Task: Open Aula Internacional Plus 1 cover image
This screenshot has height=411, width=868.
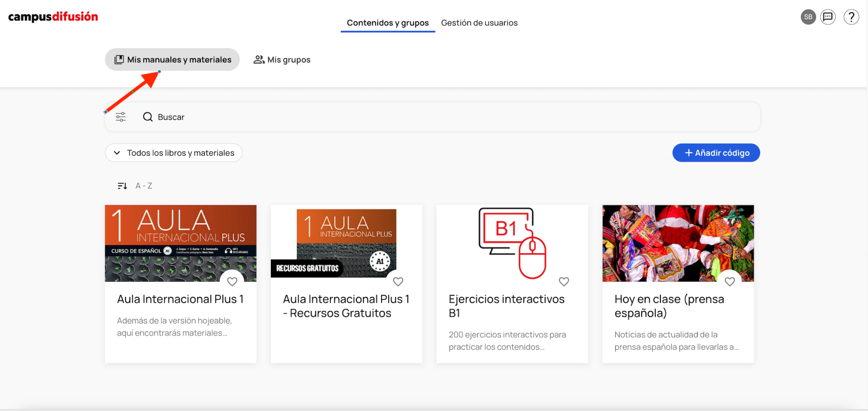Action: (181, 243)
